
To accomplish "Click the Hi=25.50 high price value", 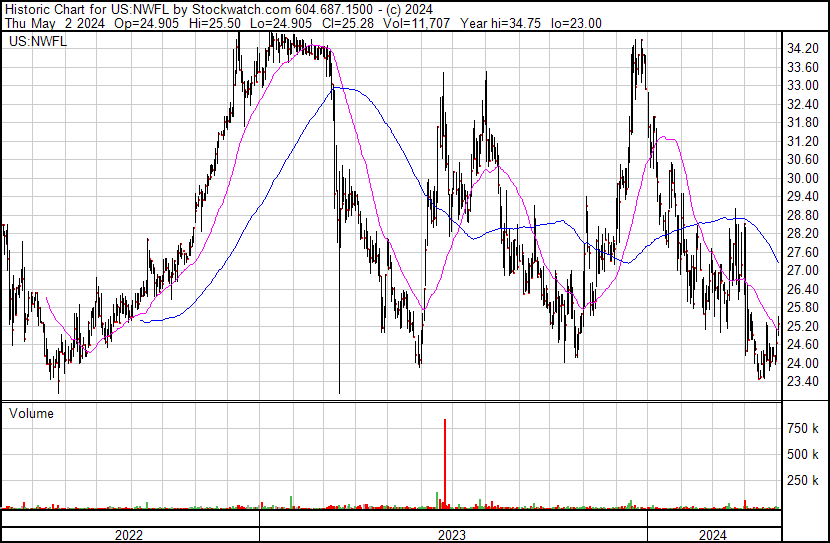I will click(214, 23).
